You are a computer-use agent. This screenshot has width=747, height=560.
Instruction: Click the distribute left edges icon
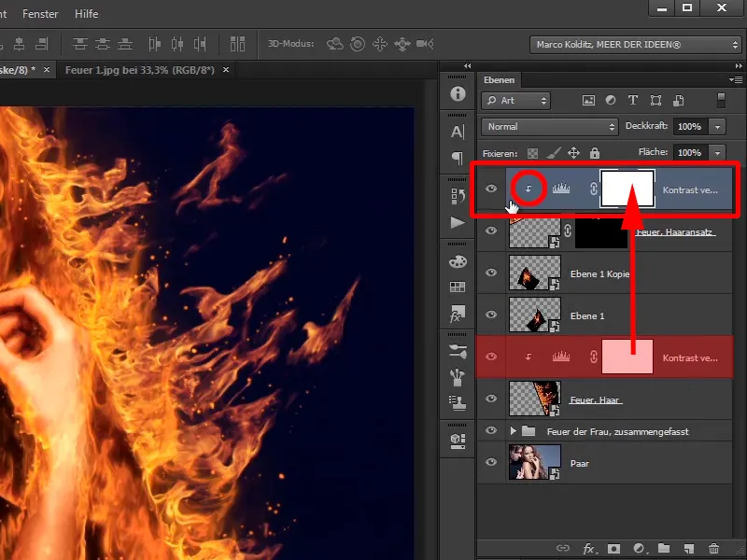click(x=154, y=44)
